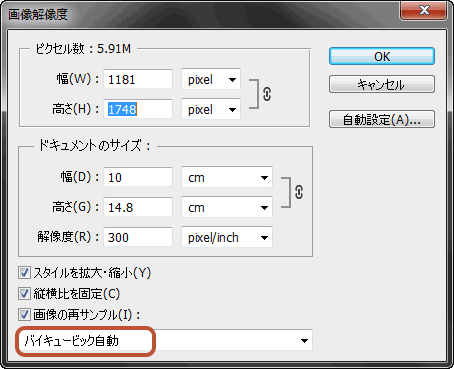The image size is (454, 369).
Task: Click the pixel width field showing 1181
Action: [x=138, y=79]
